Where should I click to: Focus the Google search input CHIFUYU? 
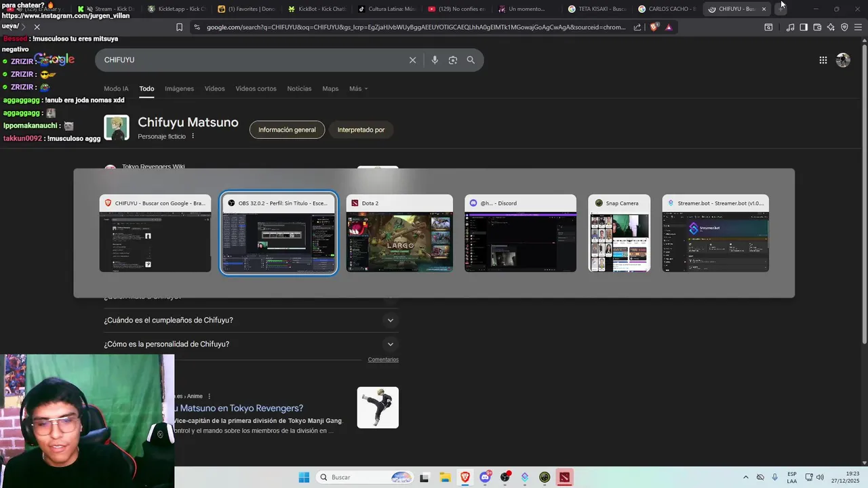tap(251, 60)
